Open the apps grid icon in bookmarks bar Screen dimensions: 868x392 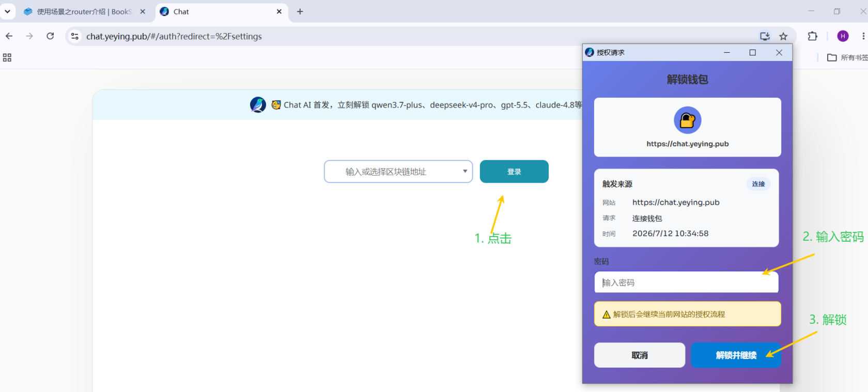click(7, 57)
